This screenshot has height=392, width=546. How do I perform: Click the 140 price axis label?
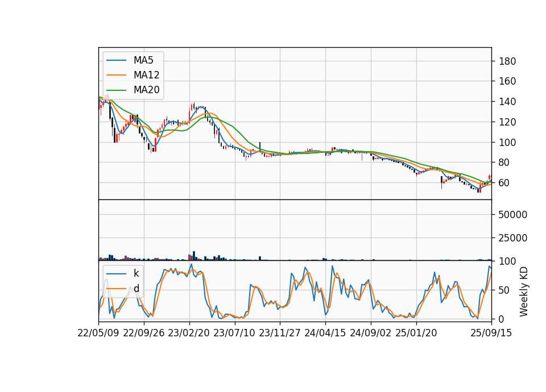tap(507, 102)
